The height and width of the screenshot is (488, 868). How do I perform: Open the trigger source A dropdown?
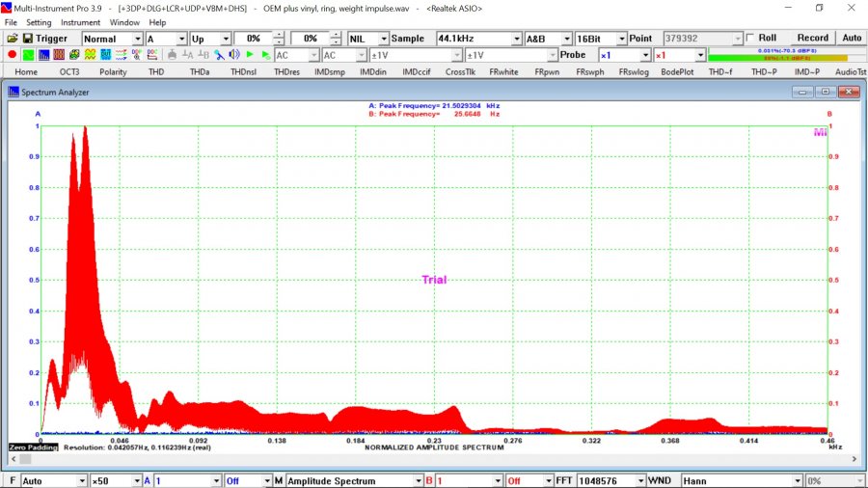[x=166, y=39]
